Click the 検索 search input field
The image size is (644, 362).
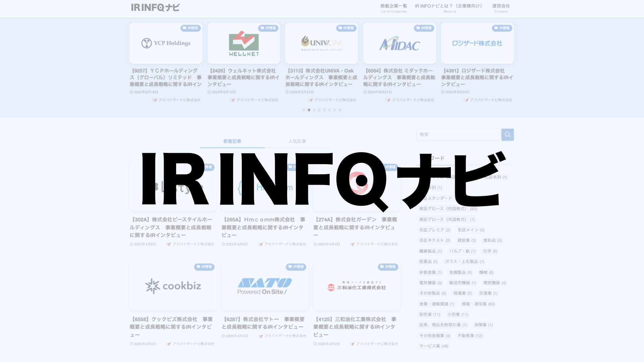click(459, 134)
